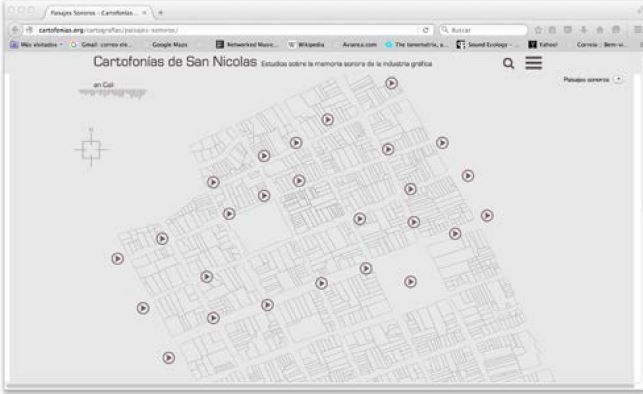Reload the page with the refresh icon
The height and width of the screenshot is (394, 643).
click(426, 30)
